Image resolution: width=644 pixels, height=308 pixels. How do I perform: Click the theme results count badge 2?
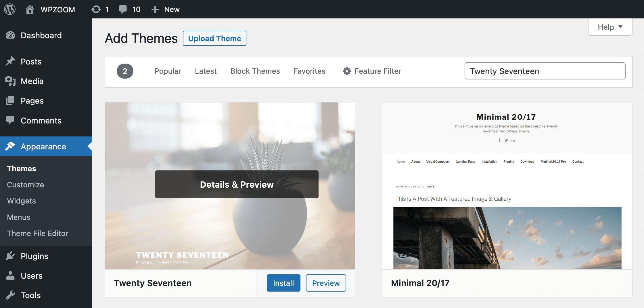pos(125,71)
